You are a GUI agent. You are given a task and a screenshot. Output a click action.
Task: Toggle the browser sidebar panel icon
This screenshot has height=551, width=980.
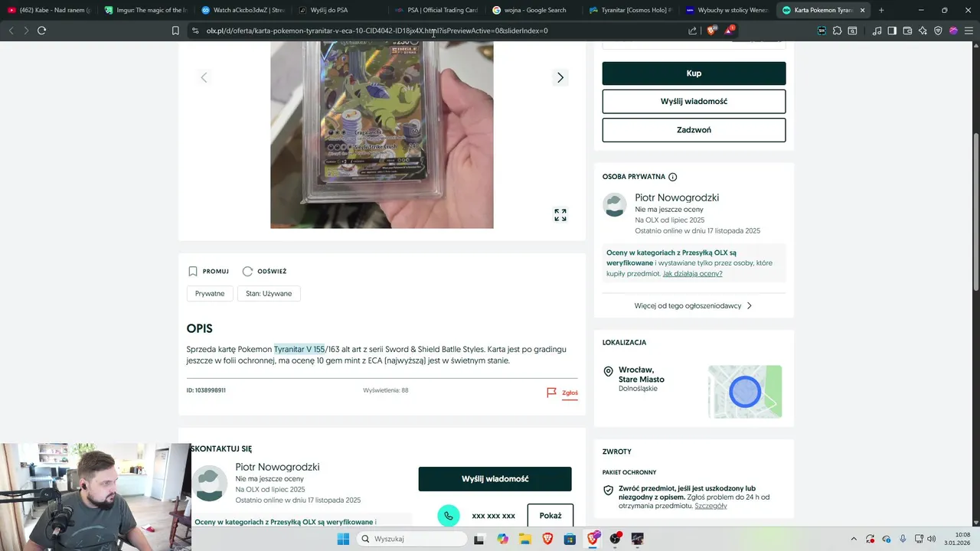click(893, 31)
